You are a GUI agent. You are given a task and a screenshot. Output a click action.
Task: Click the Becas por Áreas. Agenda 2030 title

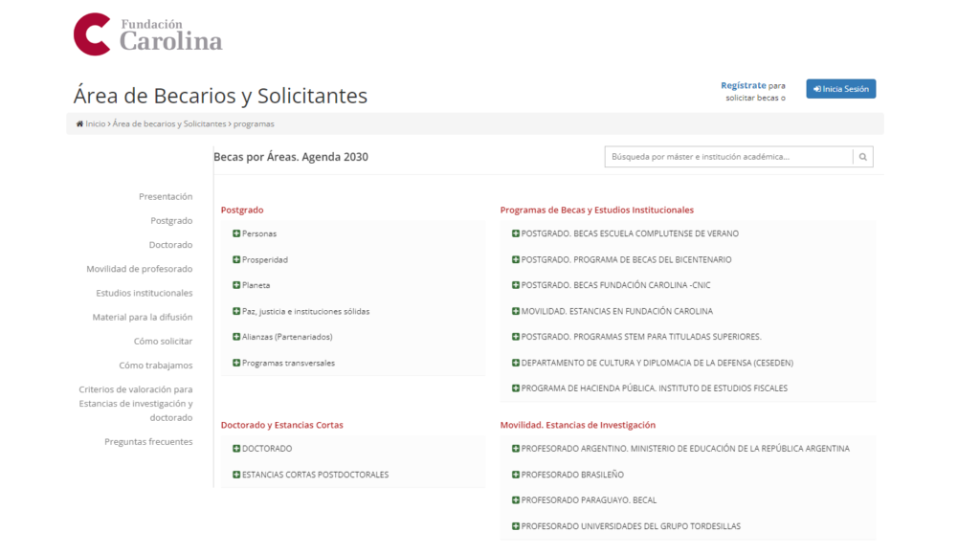point(291,157)
